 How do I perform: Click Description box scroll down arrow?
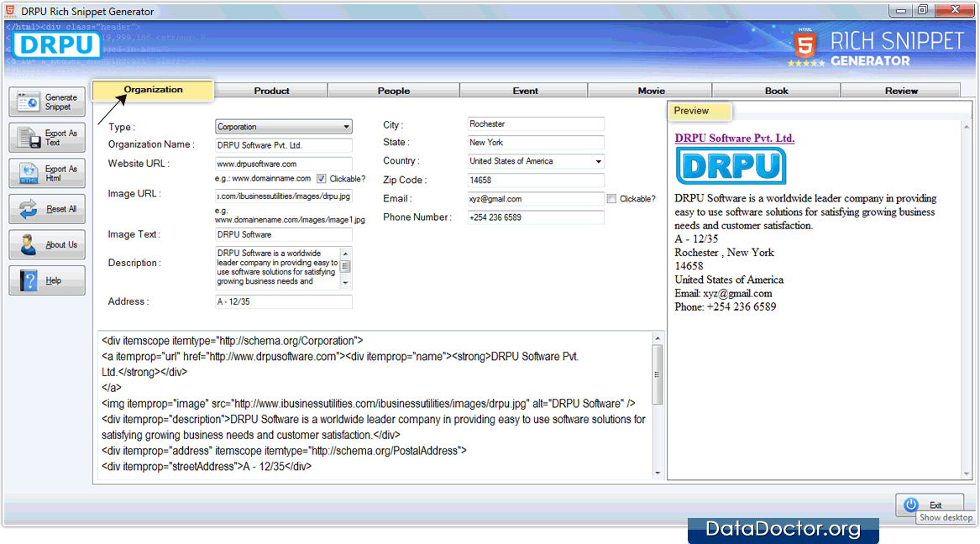coord(346,283)
